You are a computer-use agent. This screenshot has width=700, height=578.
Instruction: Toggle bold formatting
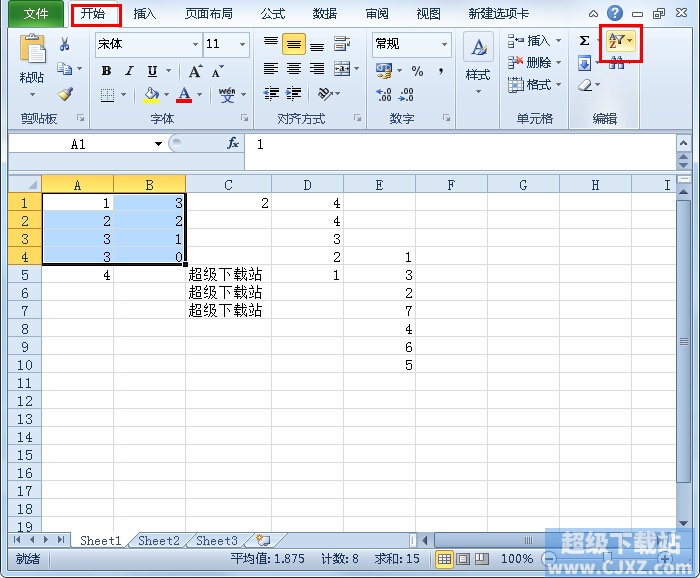point(106,71)
